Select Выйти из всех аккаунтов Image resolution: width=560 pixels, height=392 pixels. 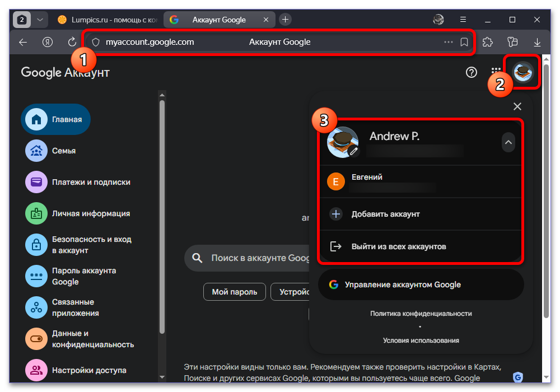[421, 246]
